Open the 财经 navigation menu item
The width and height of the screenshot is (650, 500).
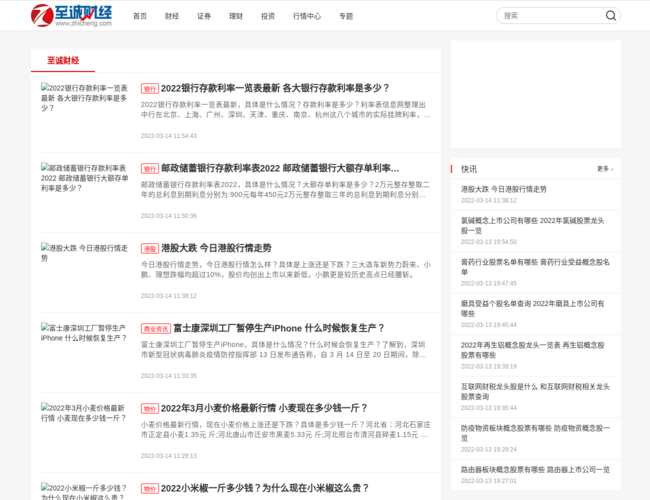coord(172,16)
